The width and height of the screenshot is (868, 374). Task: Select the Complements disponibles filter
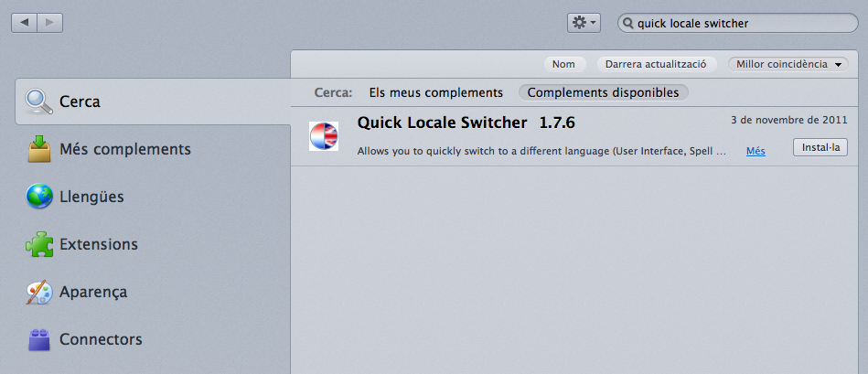click(603, 93)
